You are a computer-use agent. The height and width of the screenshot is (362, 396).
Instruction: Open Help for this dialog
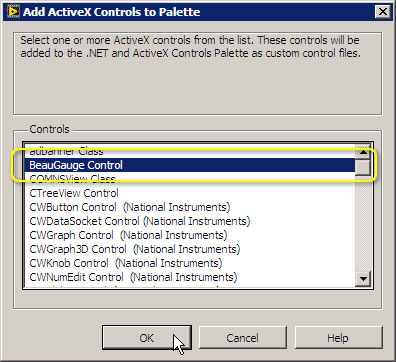[338, 338]
